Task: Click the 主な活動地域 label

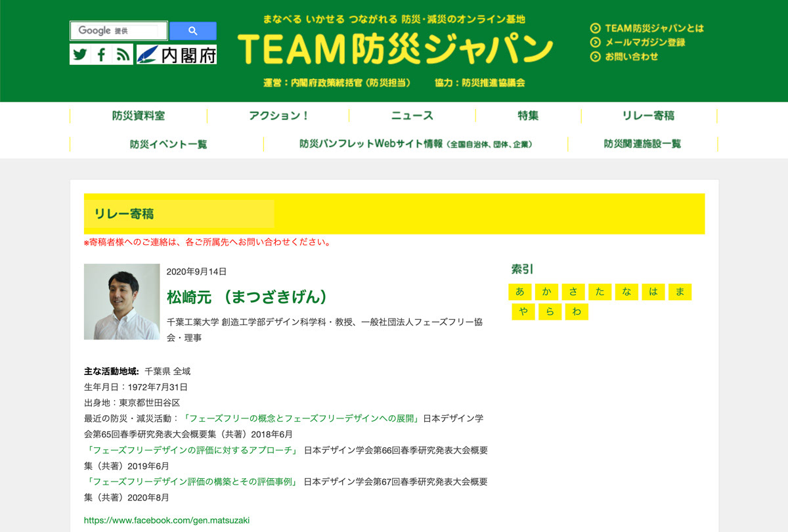Action: pos(112,371)
